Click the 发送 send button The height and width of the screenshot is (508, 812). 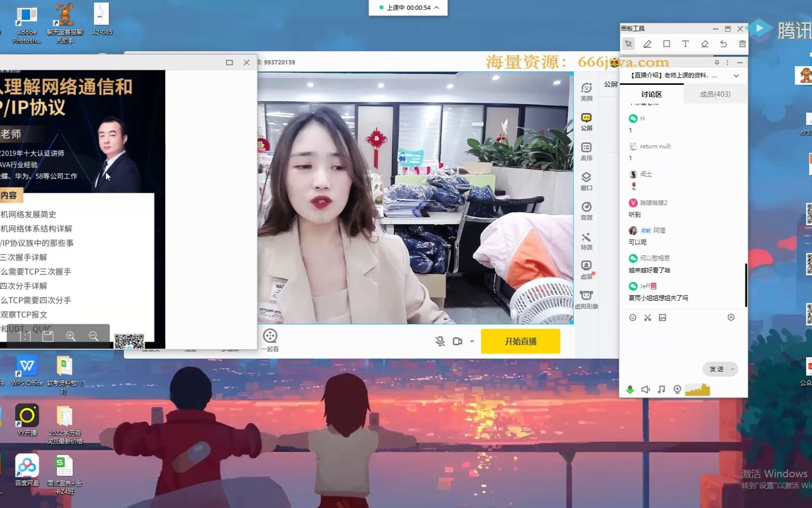click(x=716, y=369)
